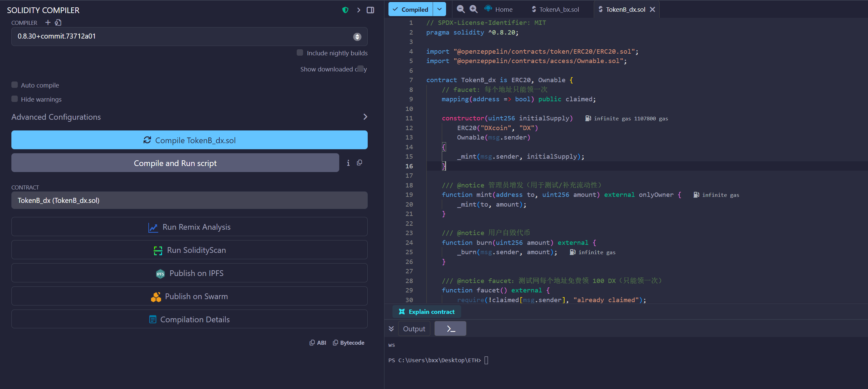
Task: Enable the Auto compile checkbox
Action: (14, 85)
